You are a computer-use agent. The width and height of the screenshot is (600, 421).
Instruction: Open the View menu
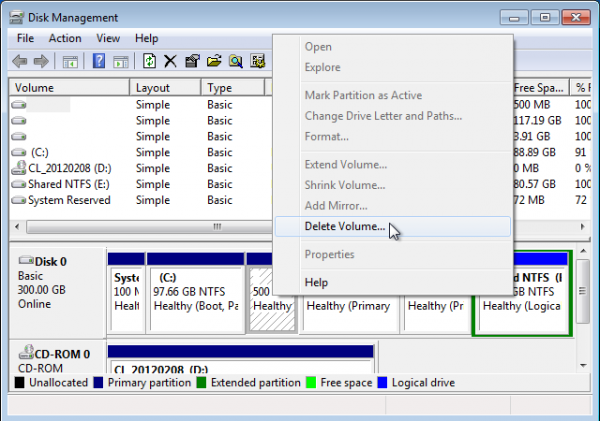(108, 38)
